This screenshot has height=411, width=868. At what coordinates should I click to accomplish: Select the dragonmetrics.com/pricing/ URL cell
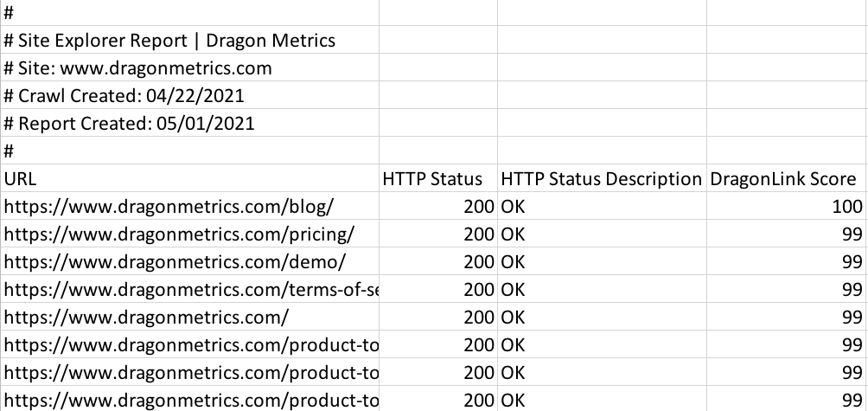(x=179, y=234)
